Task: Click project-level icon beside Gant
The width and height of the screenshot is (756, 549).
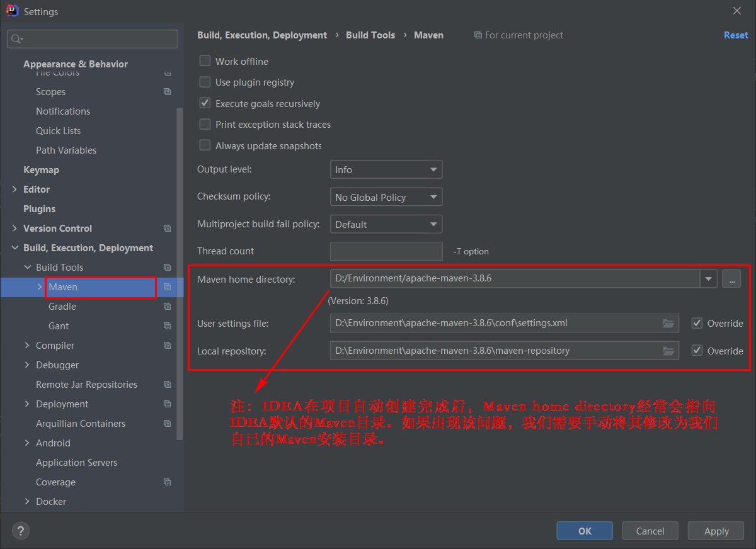Action: click(167, 326)
